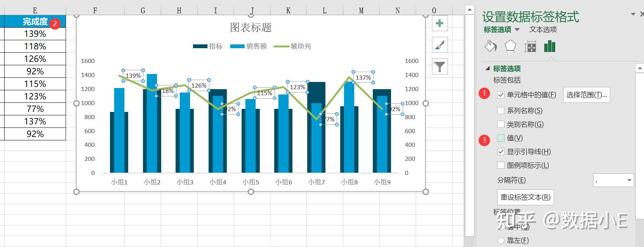
Task: Open the task pane options dropdown arrow
Action: [x=633, y=14]
